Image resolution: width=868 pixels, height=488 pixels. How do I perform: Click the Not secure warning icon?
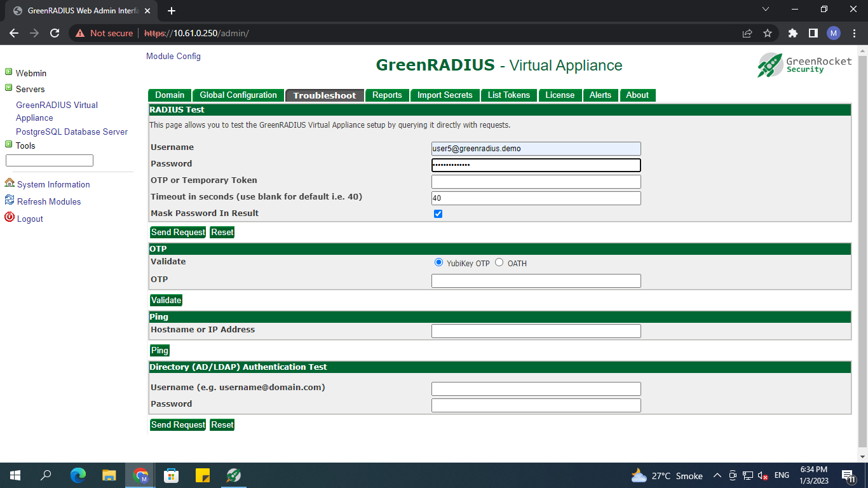[80, 33]
